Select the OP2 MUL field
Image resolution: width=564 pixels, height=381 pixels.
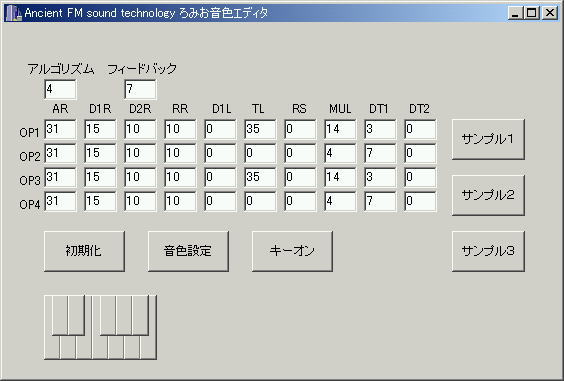(x=340, y=153)
